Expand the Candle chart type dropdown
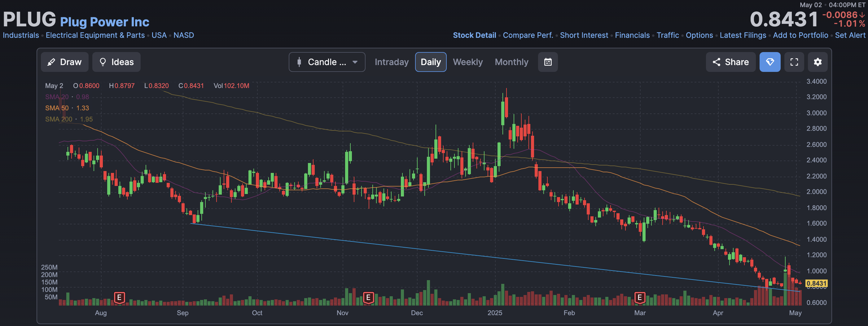This screenshot has width=868, height=326. point(327,62)
